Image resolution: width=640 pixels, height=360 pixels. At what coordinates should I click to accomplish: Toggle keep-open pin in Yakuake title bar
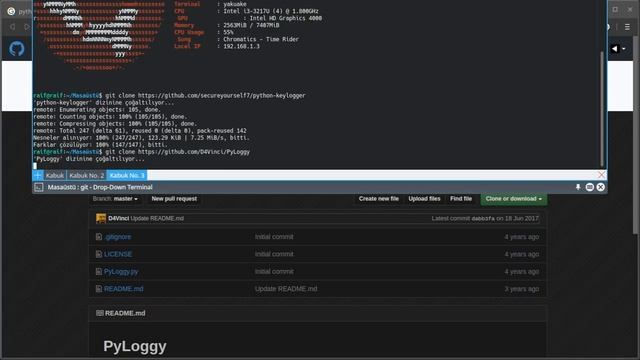(578, 187)
